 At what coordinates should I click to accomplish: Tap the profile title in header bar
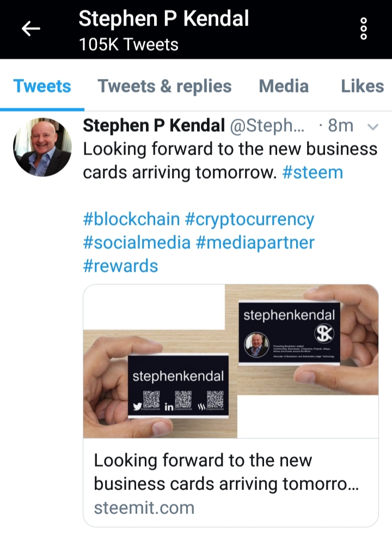click(x=163, y=20)
